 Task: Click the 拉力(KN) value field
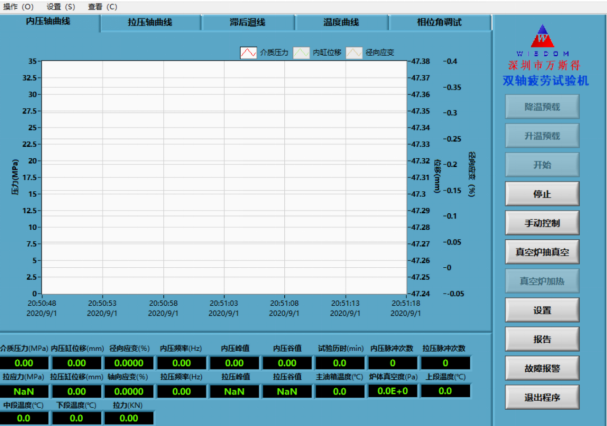[x=129, y=418]
